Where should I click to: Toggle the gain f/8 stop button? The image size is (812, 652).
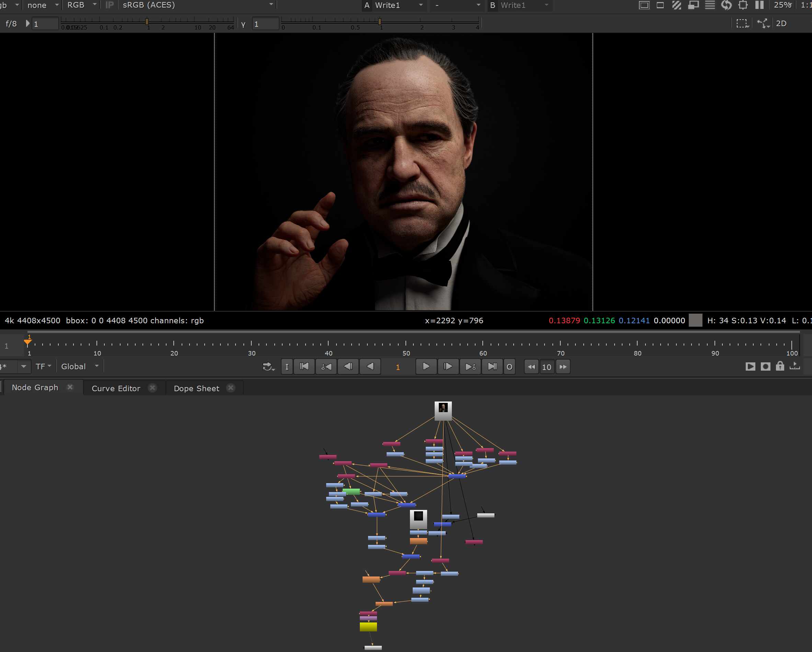(11, 23)
